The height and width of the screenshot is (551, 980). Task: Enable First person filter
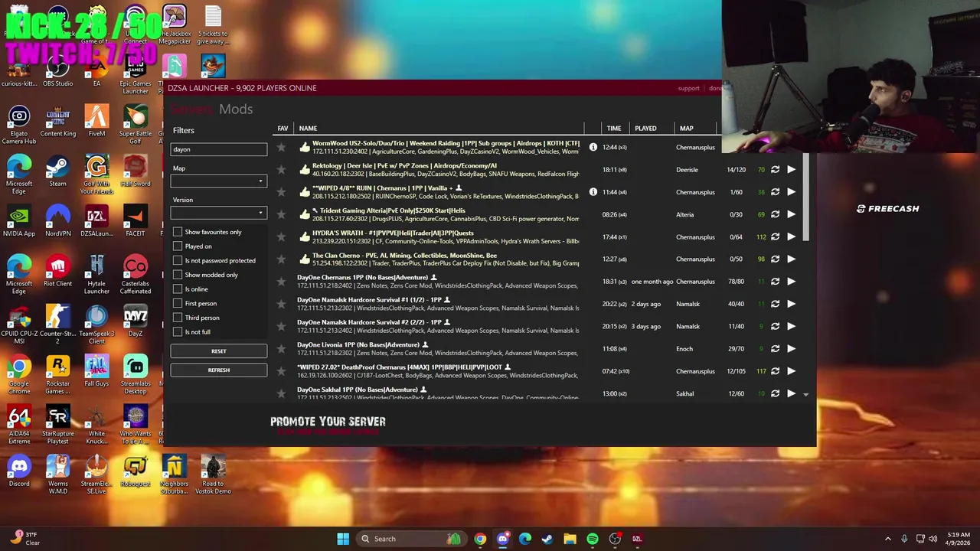178,303
